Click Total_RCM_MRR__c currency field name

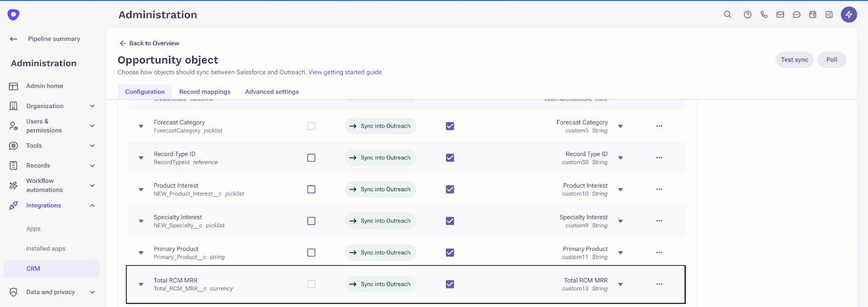point(193,289)
